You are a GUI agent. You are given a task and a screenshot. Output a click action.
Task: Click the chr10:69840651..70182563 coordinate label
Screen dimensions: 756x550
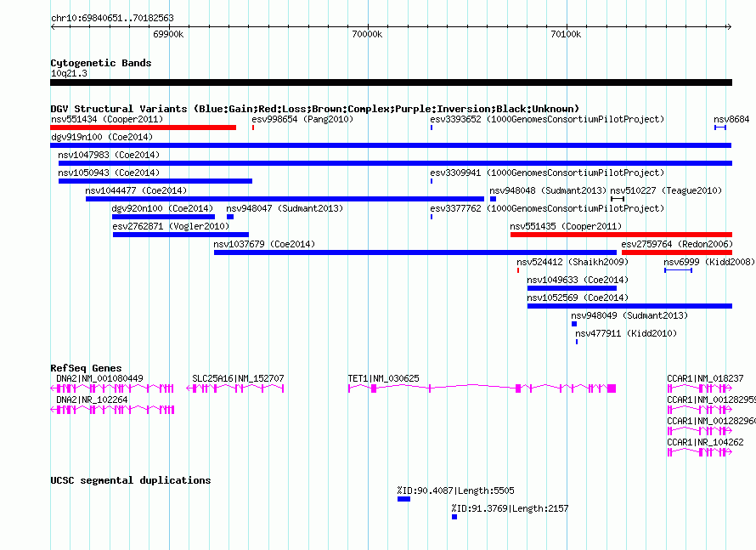point(112,19)
